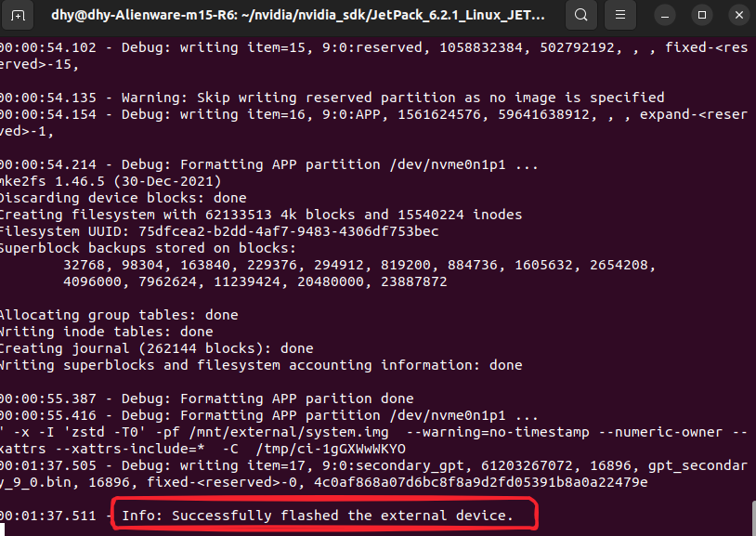756x536 pixels.
Task: Close the terminal window
Action: (x=736, y=15)
